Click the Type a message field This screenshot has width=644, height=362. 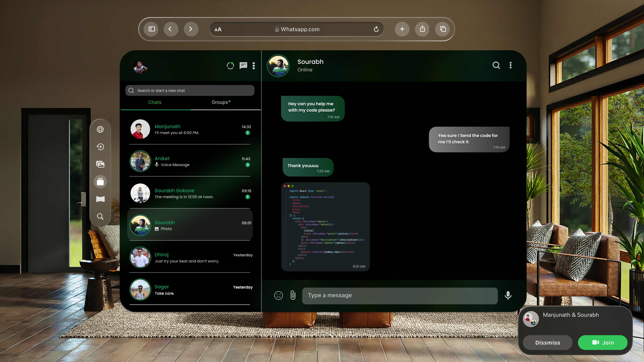pyautogui.click(x=399, y=295)
